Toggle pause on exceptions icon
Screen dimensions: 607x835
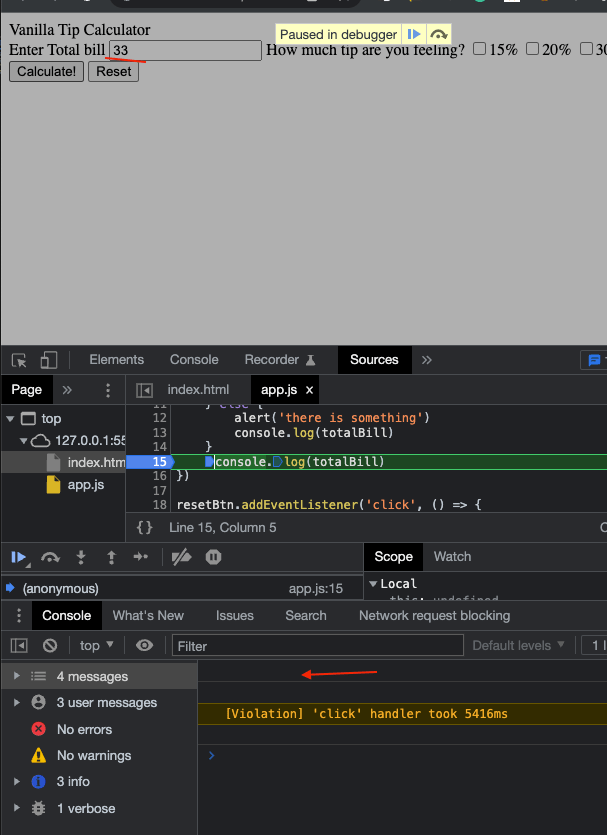click(214, 558)
